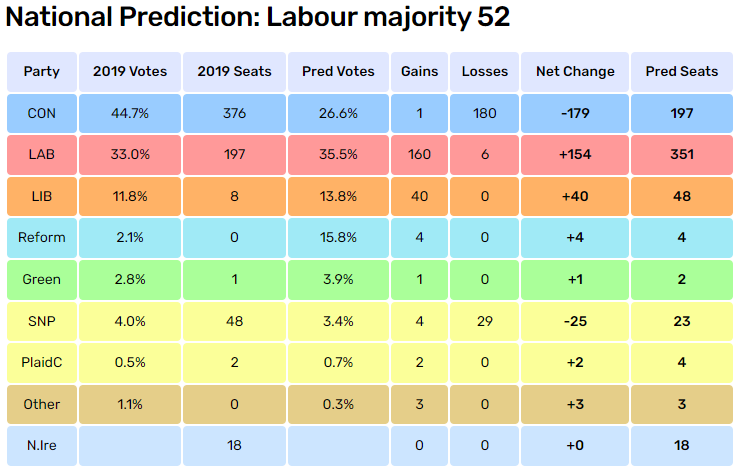Select the Pred Votes column header

pos(338,72)
